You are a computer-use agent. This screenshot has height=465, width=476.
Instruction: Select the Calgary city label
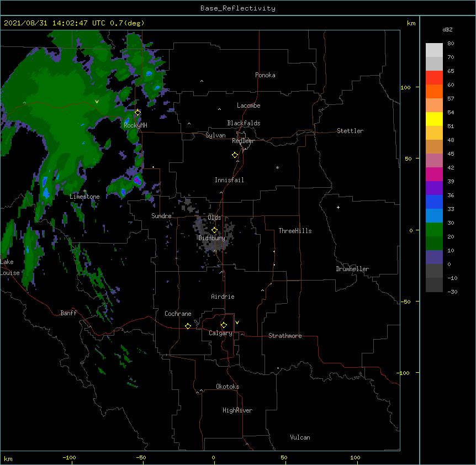tap(220, 333)
